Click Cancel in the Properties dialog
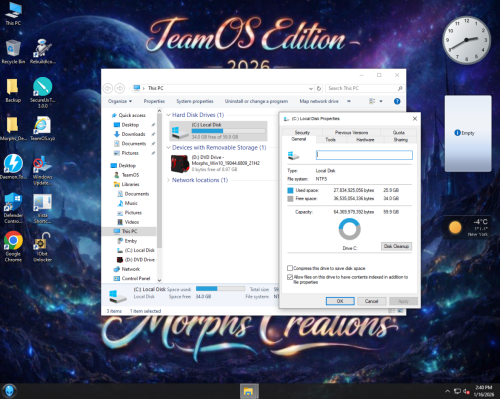The image size is (500, 399). click(x=371, y=301)
